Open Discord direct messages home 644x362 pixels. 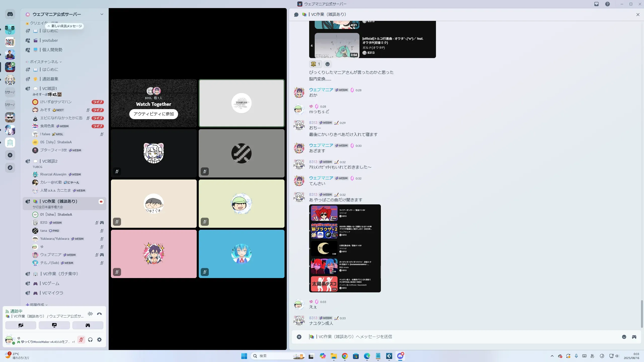coord(10,14)
